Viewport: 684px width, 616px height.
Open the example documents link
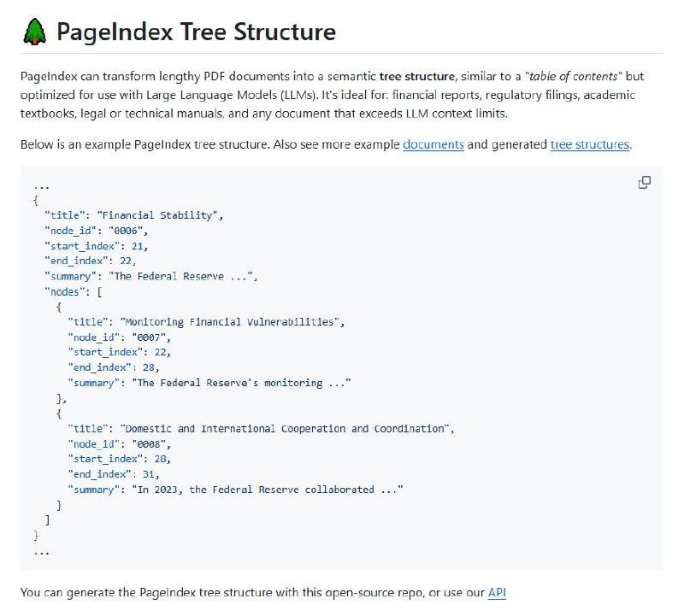click(x=433, y=144)
